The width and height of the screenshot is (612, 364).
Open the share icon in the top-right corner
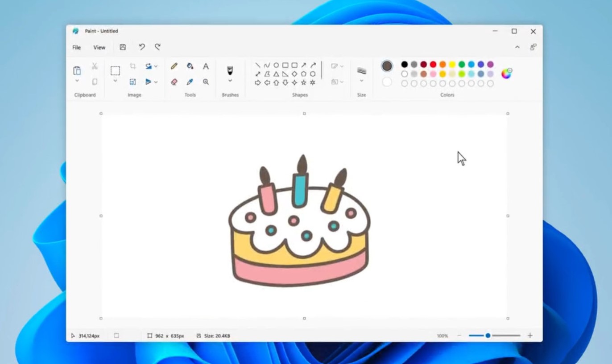[x=533, y=47]
